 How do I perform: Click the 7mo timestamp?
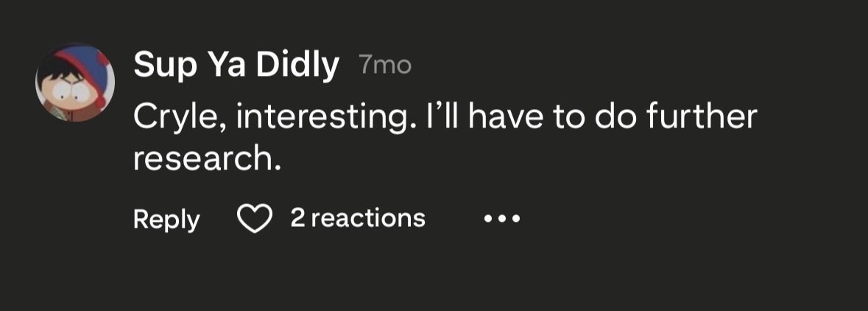click(x=385, y=66)
